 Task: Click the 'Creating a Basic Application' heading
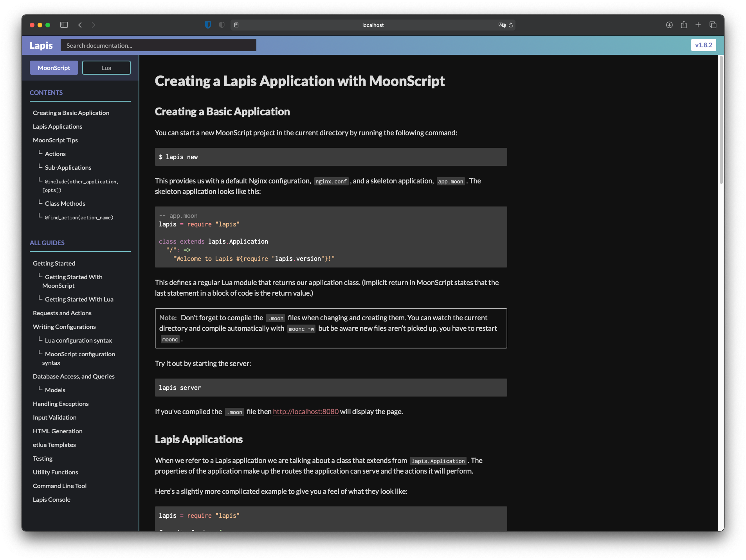click(x=222, y=111)
